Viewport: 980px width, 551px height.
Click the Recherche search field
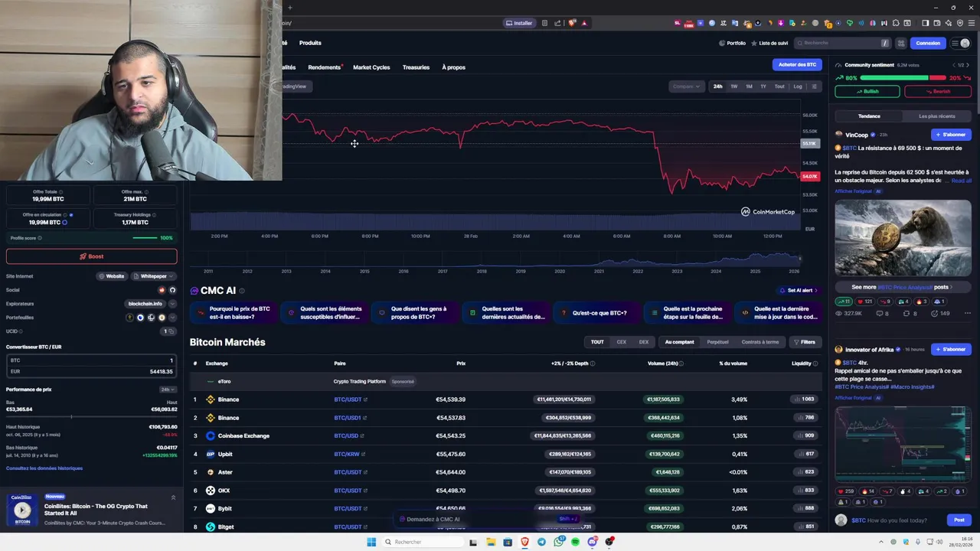(x=842, y=43)
